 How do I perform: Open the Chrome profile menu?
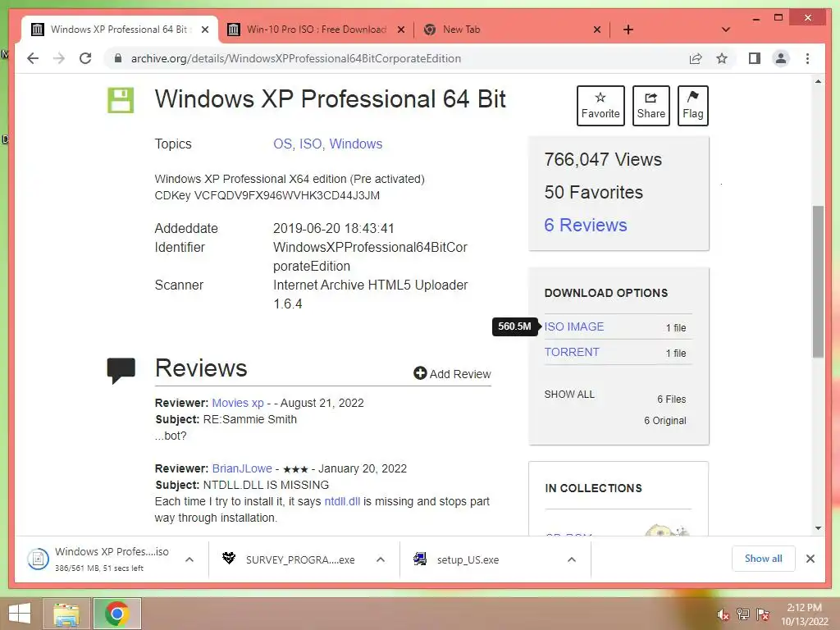pos(781,58)
